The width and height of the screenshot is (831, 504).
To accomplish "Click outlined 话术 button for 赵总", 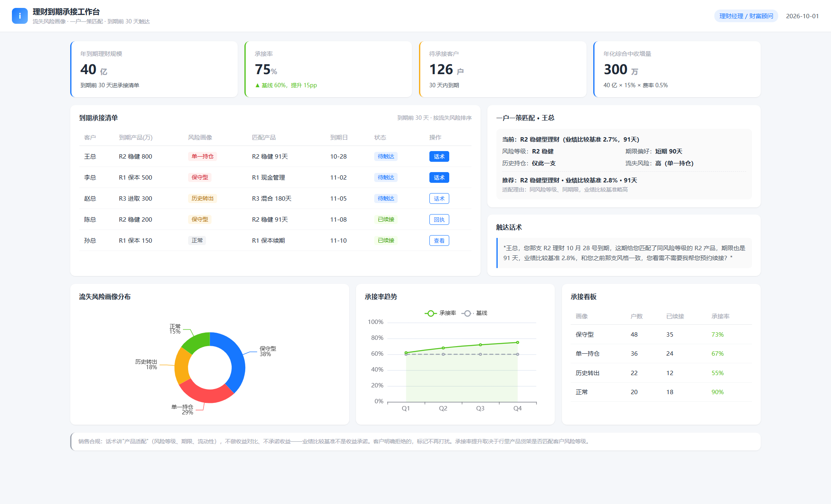I will (439, 198).
